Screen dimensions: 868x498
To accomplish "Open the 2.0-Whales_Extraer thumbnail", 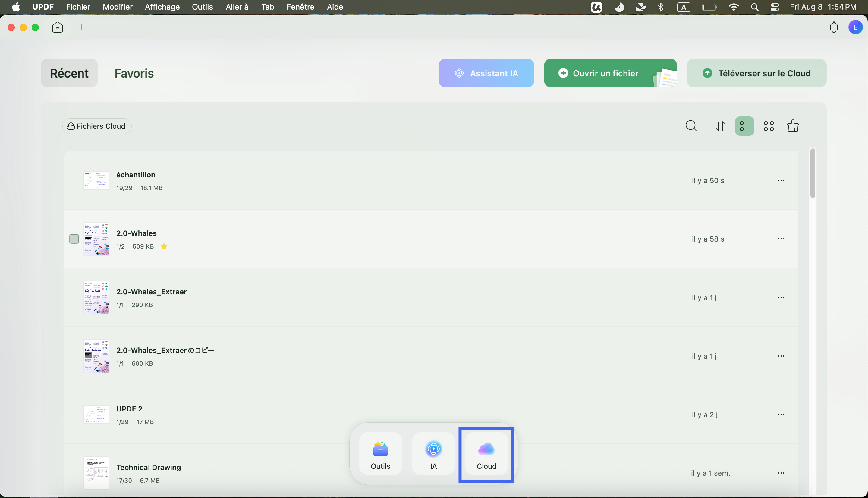I will pos(96,297).
